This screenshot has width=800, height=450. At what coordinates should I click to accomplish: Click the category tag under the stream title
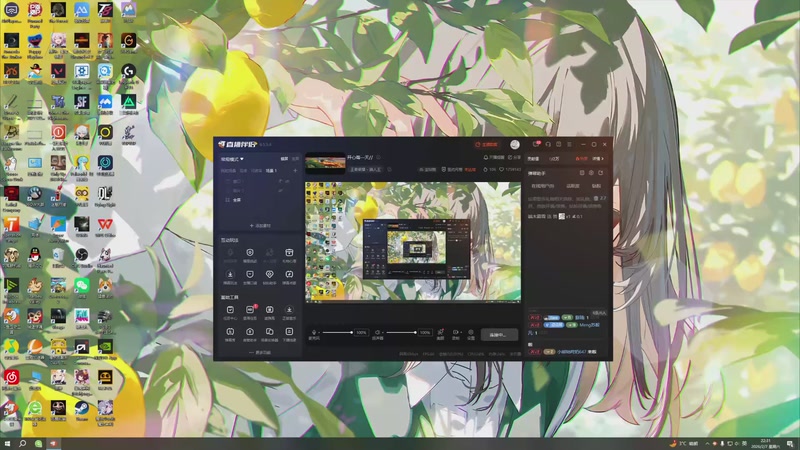[366, 169]
